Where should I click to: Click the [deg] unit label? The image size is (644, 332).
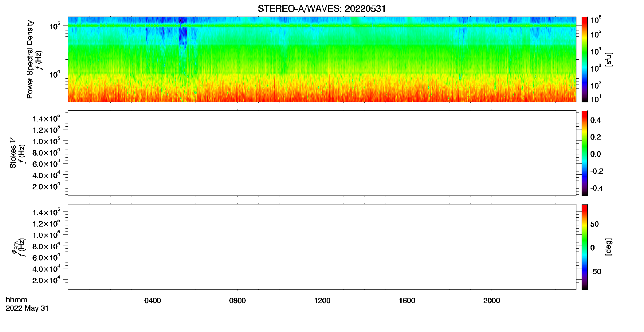pos(609,247)
